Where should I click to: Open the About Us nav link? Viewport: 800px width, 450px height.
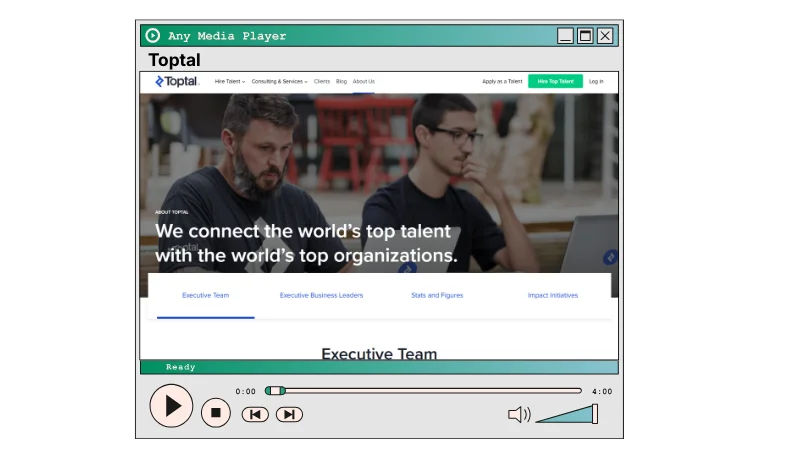point(364,81)
